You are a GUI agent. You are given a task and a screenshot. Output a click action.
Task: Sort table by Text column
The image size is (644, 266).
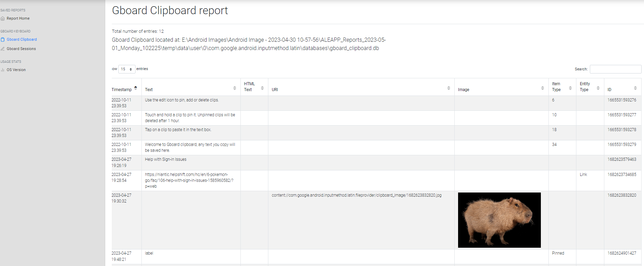coord(191,88)
